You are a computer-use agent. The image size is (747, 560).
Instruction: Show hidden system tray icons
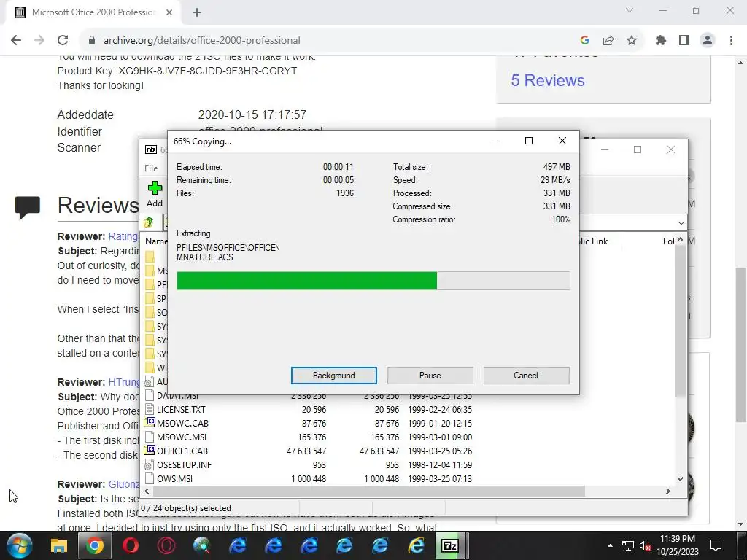[x=611, y=545]
